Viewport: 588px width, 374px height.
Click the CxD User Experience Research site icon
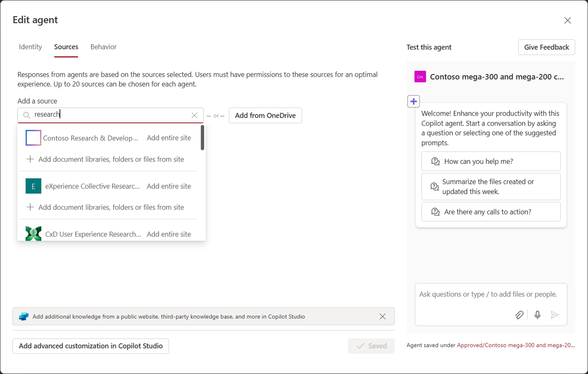pyautogui.click(x=33, y=234)
